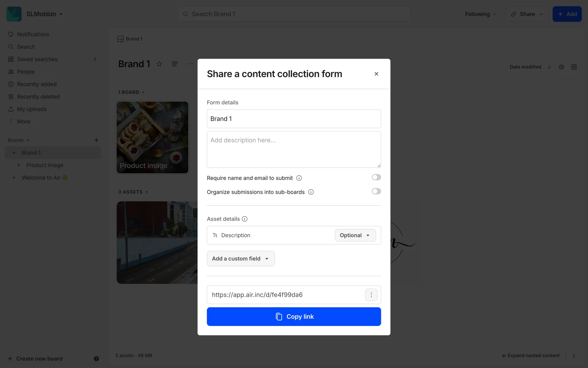Expand the Welcome to Air board
Viewport: 588px width, 368px height.
pyautogui.click(x=14, y=178)
